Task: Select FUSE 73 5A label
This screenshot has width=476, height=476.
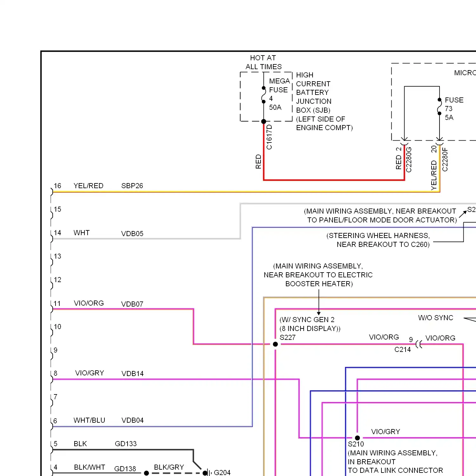Action: pos(454,109)
